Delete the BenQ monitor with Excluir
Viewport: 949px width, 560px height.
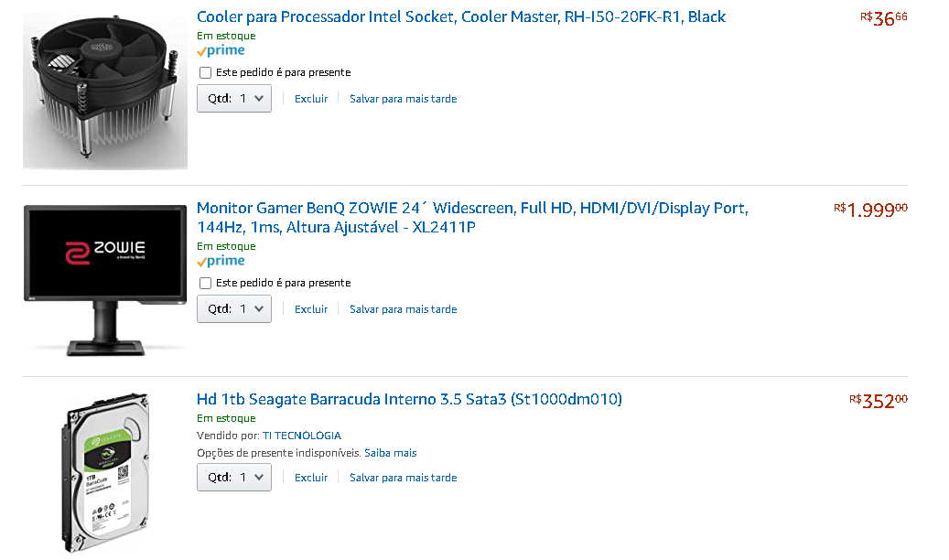point(311,309)
